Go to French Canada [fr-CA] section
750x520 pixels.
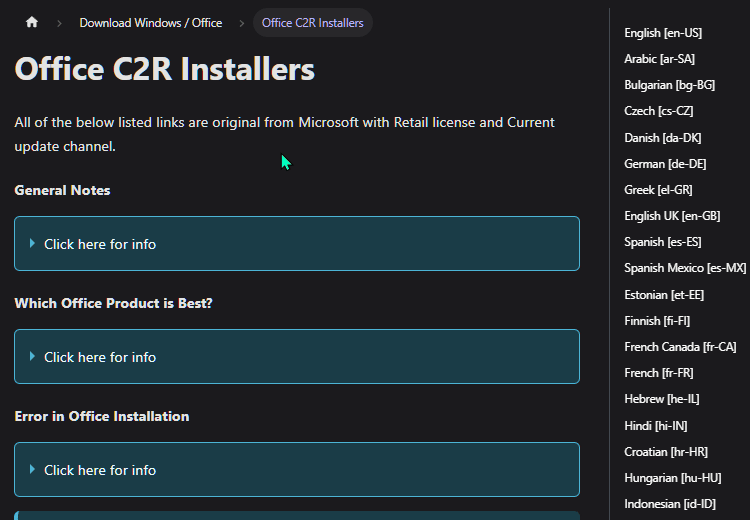tap(680, 347)
